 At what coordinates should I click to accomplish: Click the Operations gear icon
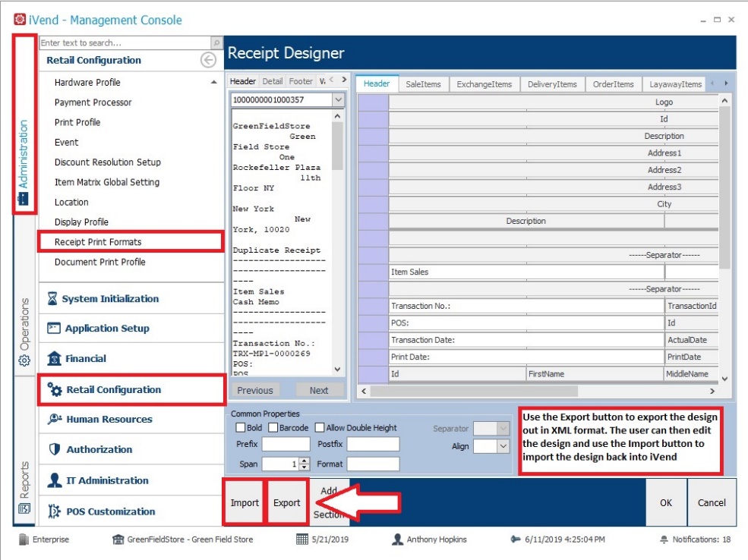(24, 360)
